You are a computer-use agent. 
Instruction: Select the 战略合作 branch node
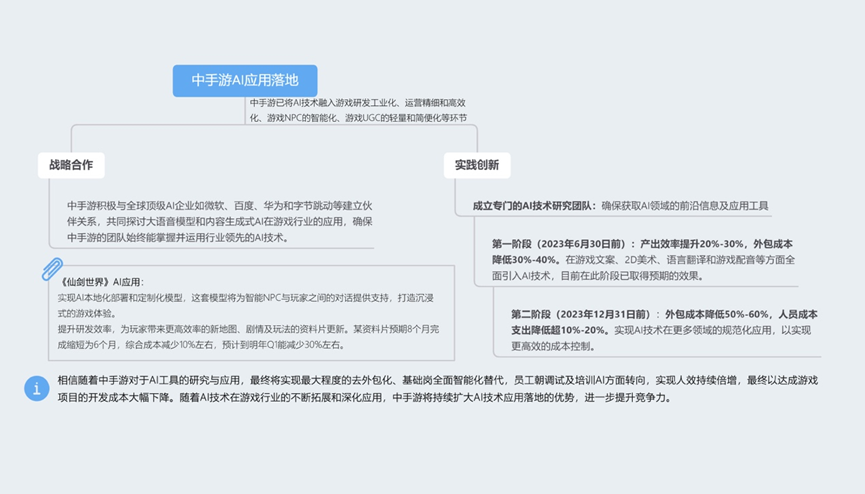click(71, 165)
